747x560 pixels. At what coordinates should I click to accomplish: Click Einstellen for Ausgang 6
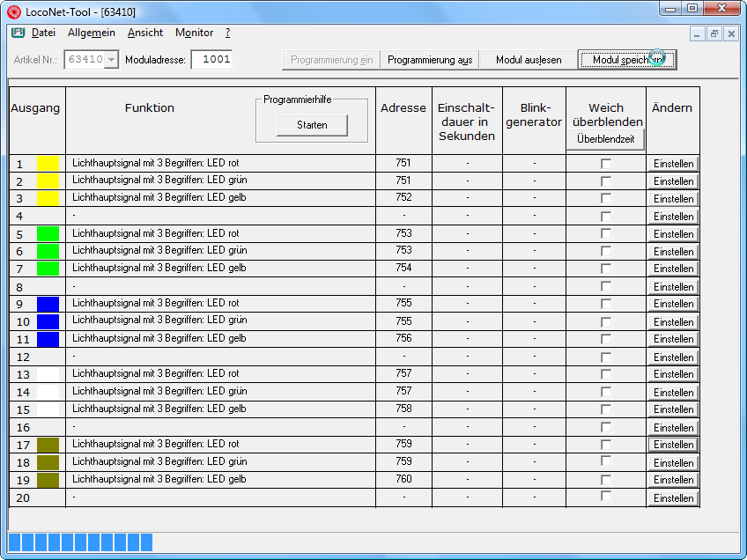673,252
